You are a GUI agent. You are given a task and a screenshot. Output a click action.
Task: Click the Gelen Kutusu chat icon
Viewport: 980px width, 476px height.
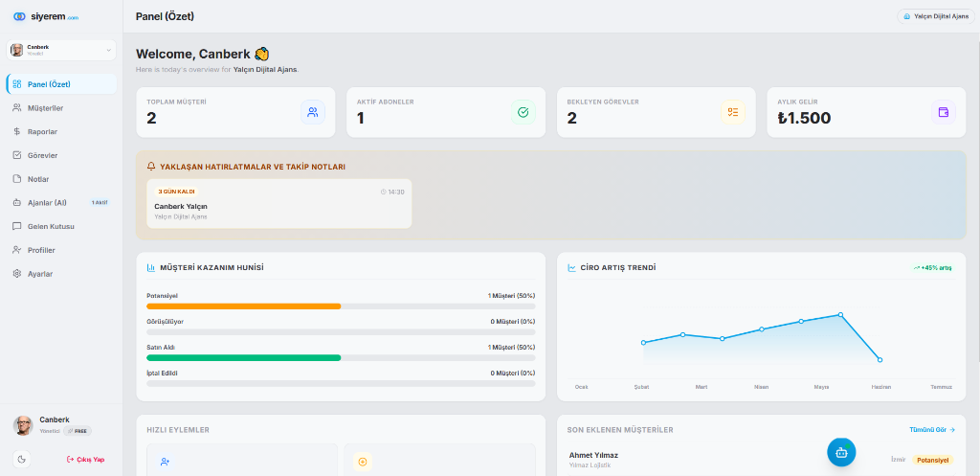[x=17, y=226]
